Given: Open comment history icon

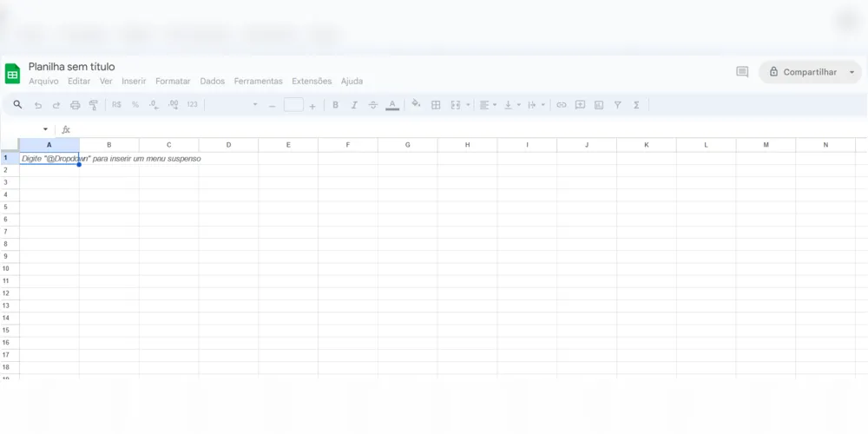Looking at the screenshot, I should 742,72.
